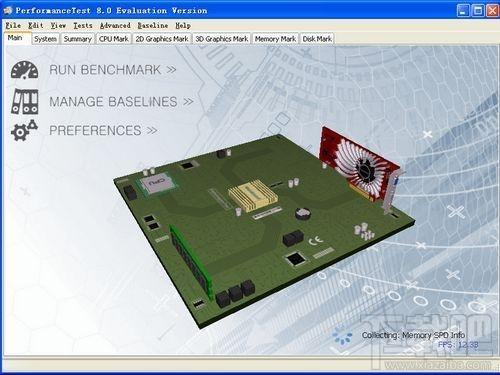Open the Tests menu

83,25
